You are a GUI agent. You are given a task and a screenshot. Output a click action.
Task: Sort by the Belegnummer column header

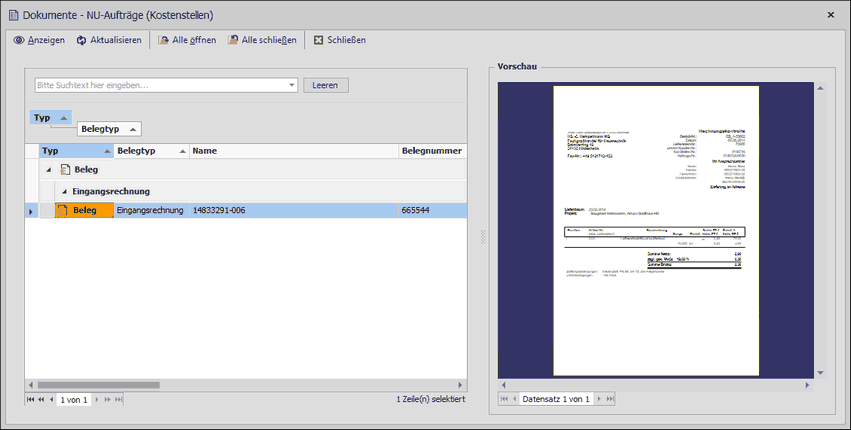430,151
